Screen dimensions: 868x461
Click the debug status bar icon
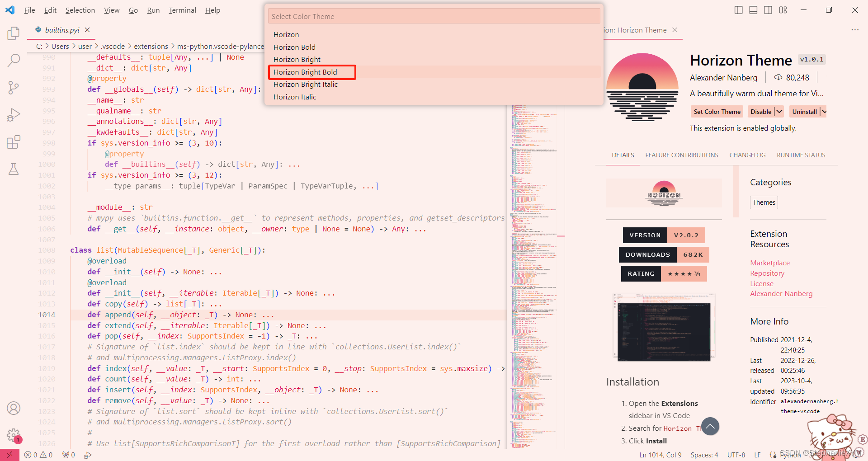(88, 455)
